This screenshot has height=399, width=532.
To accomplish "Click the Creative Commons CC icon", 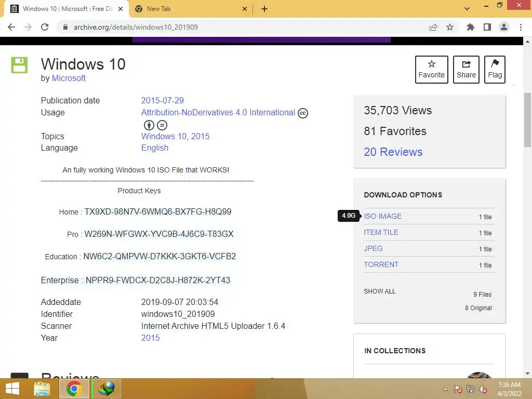I will [303, 113].
